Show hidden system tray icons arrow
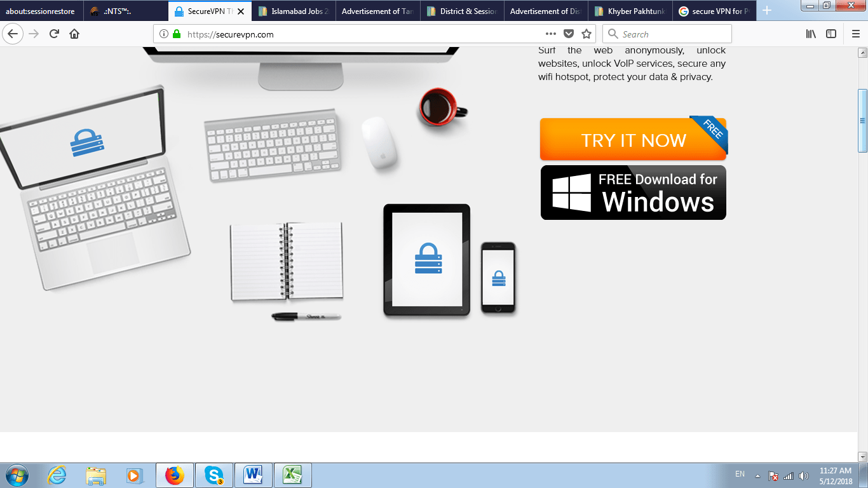Image resolution: width=868 pixels, height=488 pixels. (757, 475)
